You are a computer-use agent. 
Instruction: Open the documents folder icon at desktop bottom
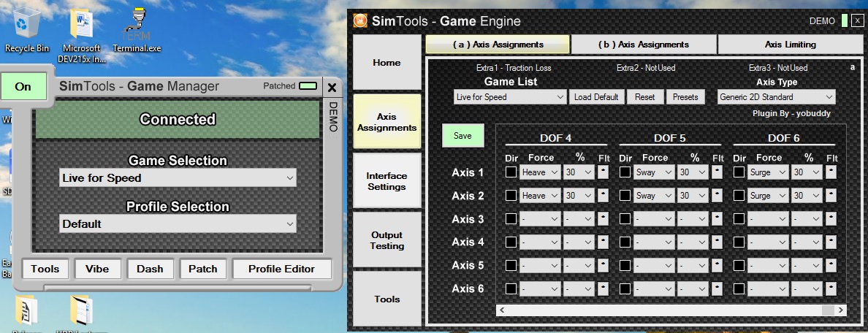pyautogui.click(x=81, y=313)
